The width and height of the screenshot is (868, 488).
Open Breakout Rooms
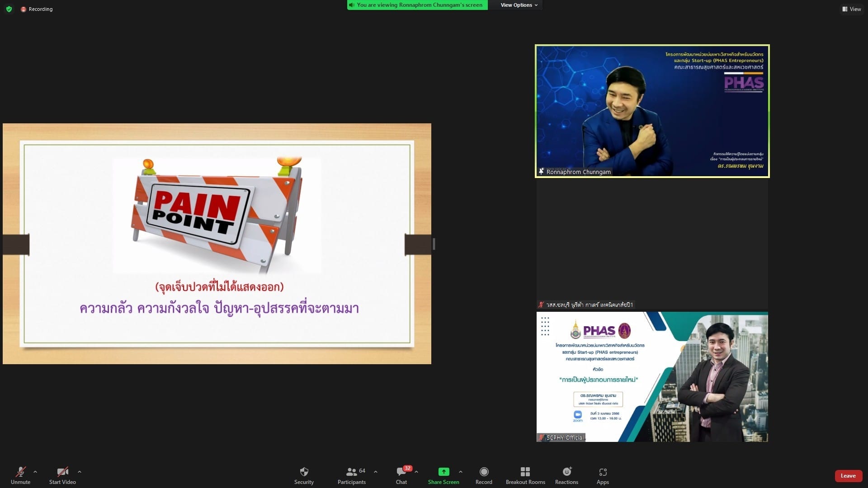(x=525, y=476)
